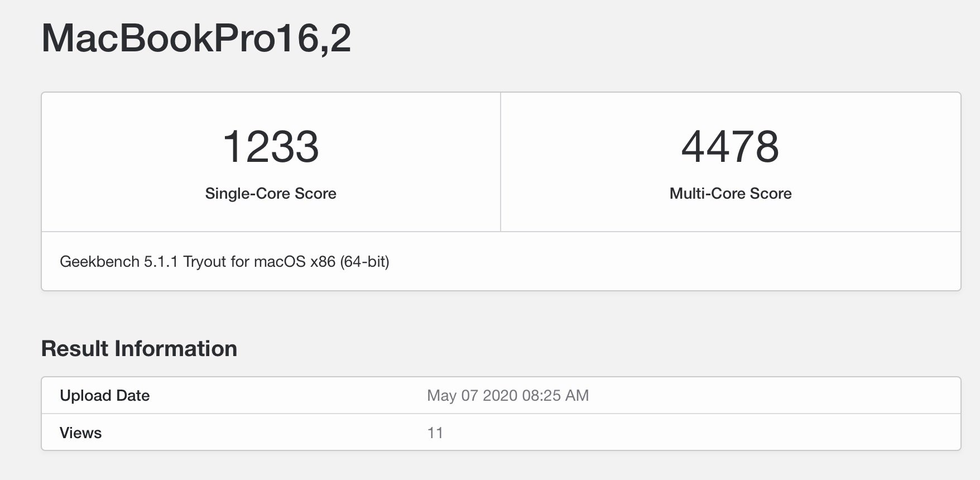This screenshot has height=480, width=980.
Task: Click inside the single-core score panel
Action: pos(271,162)
